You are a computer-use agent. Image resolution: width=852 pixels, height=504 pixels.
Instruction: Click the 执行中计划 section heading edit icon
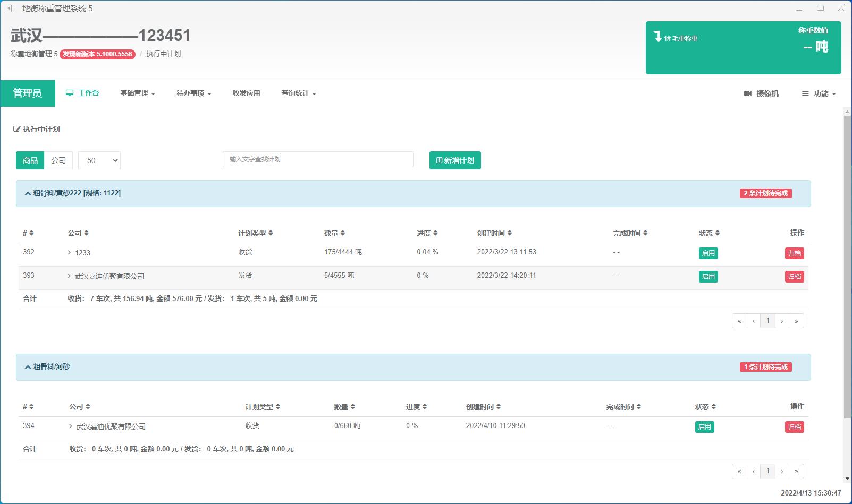[16, 129]
